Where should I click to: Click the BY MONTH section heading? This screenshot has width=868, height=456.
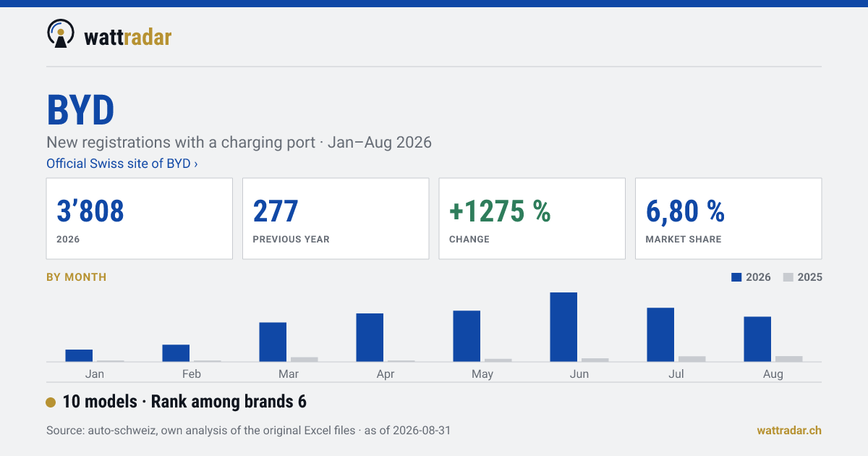point(76,277)
